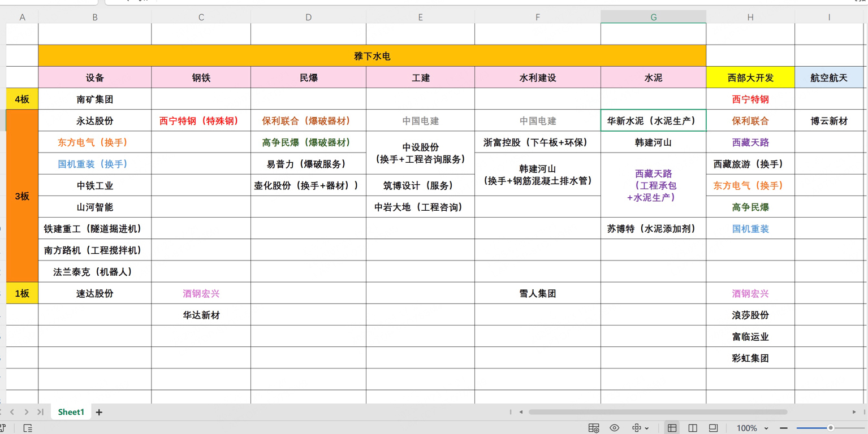Click the zoom out minus button
This screenshot has width=868, height=434.
coord(784,428)
